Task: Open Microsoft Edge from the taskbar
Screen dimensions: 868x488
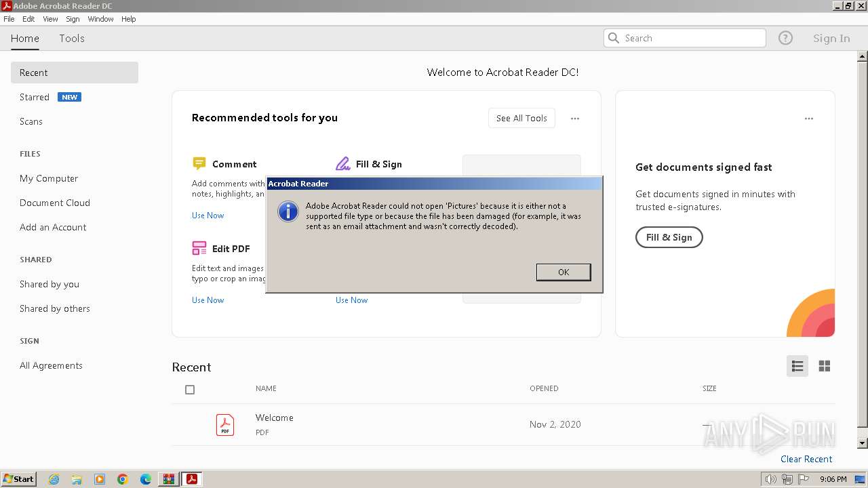Action: [146, 479]
